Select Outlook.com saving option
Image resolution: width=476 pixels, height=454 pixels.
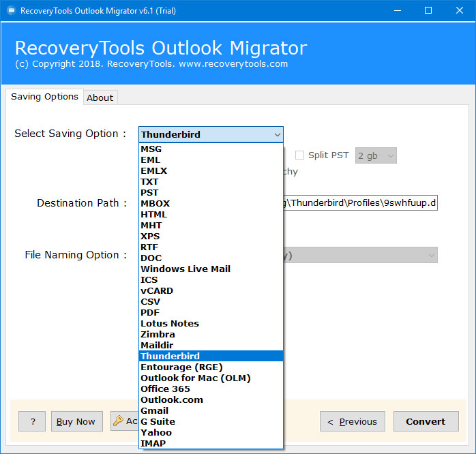[x=211, y=400]
